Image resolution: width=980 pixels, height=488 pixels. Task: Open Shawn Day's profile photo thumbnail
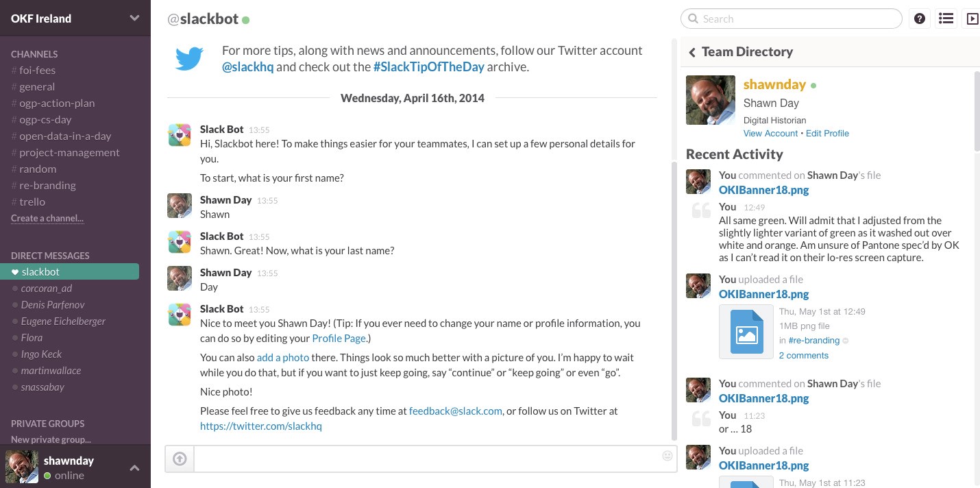point(710,99)
